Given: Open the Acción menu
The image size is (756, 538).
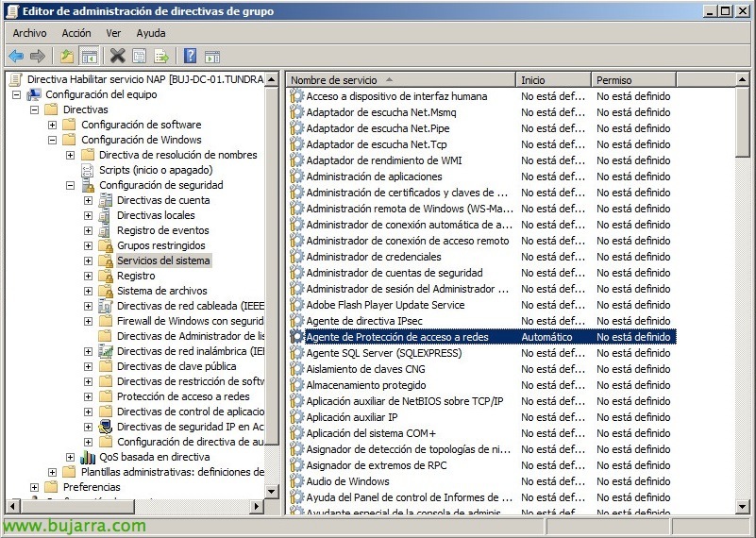Looking at the screenshot, I should tap(76, 33).
